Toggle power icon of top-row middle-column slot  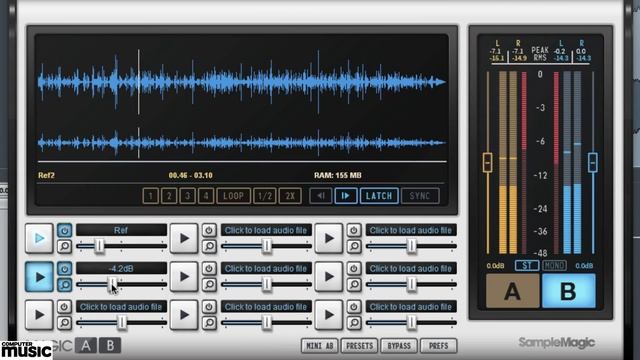pos(209,231)
